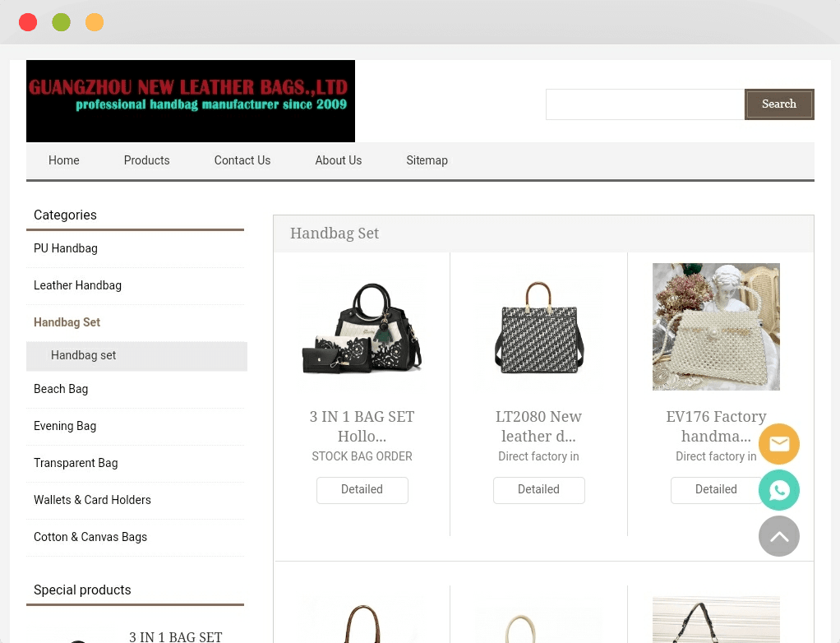The height and width of the screenshot is (643, 840).
Task: View details for LT2080 leather bag
Action: (539, 490)
